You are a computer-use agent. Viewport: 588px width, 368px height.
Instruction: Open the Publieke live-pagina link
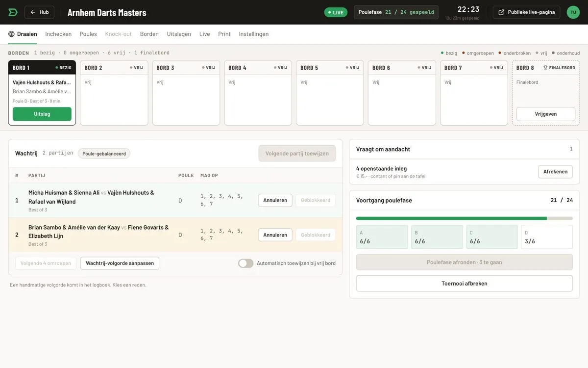point(527,12)
